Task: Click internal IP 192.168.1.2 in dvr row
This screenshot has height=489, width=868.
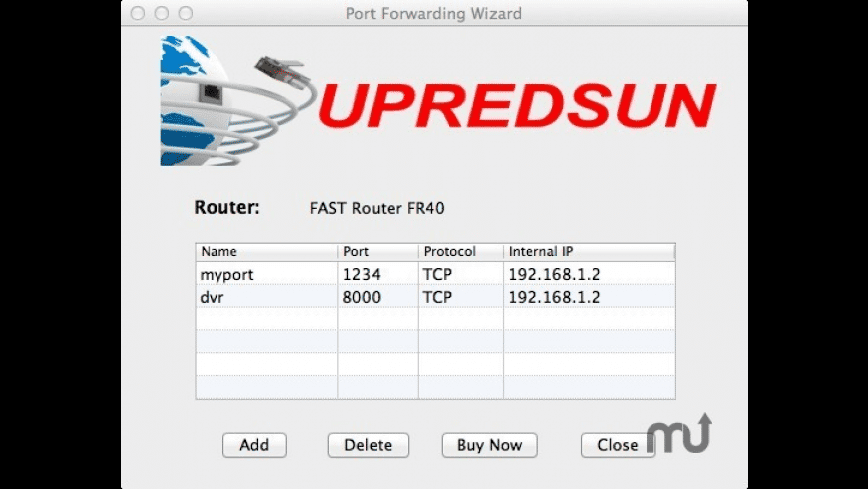Action: point(554,297)
